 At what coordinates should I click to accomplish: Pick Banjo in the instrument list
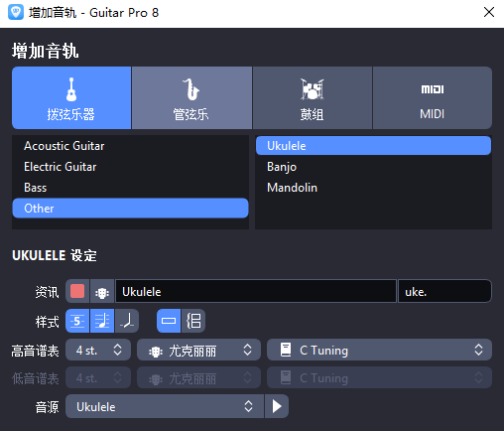[x=373, y=167]
